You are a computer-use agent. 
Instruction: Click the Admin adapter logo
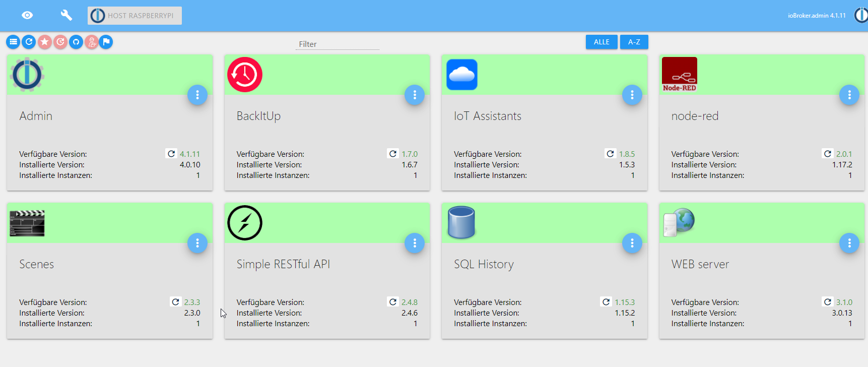(27, 75)
